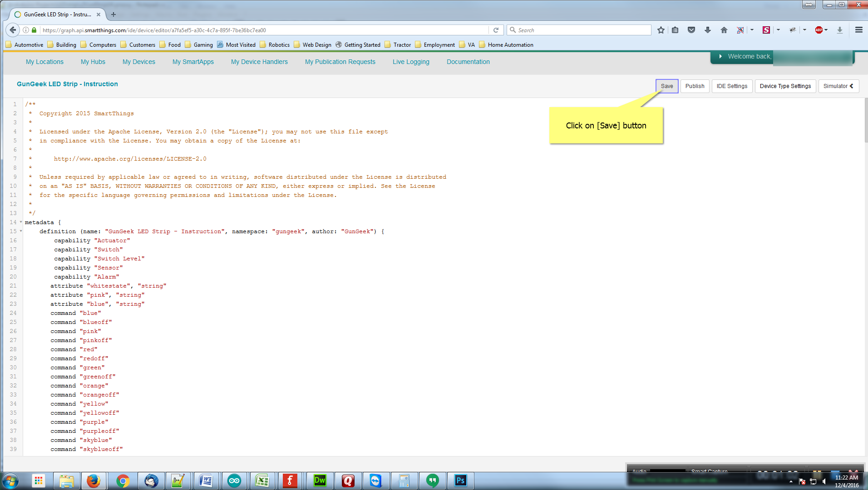Show bookmarks list icon
Image resolution: width=868 pixels, height=490 pixels.
point(675,30)
